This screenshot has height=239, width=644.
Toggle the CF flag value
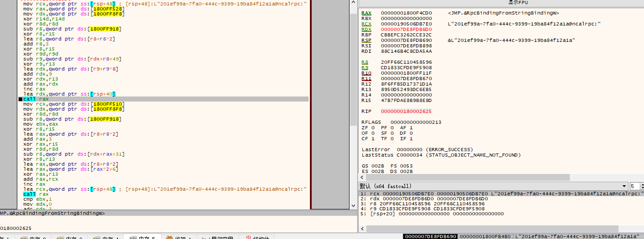[x=373, y=138]
